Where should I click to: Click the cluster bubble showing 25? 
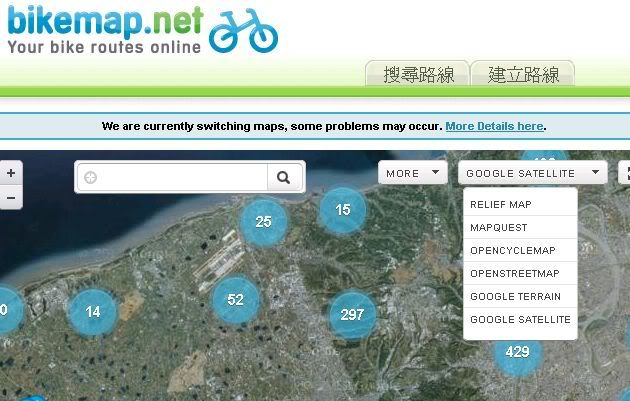263,222
